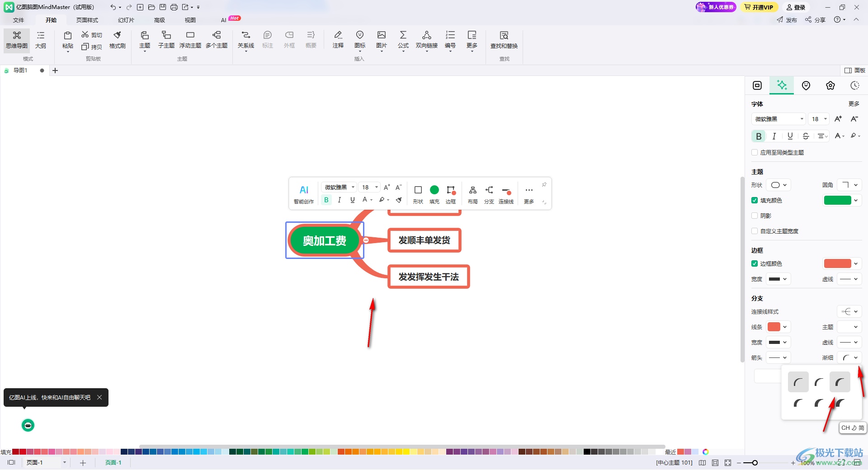This screenshot has height=470, width=868.
Task: Click the AI 智能创作 button
Action: click(304, 194)
